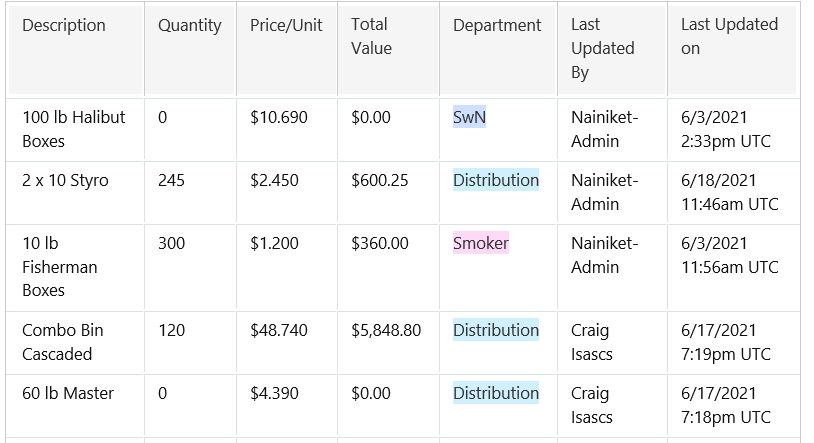Open the 100 lb Halibut Boxes item
This screenshot has width=814, height=443.
click(73, 129)
